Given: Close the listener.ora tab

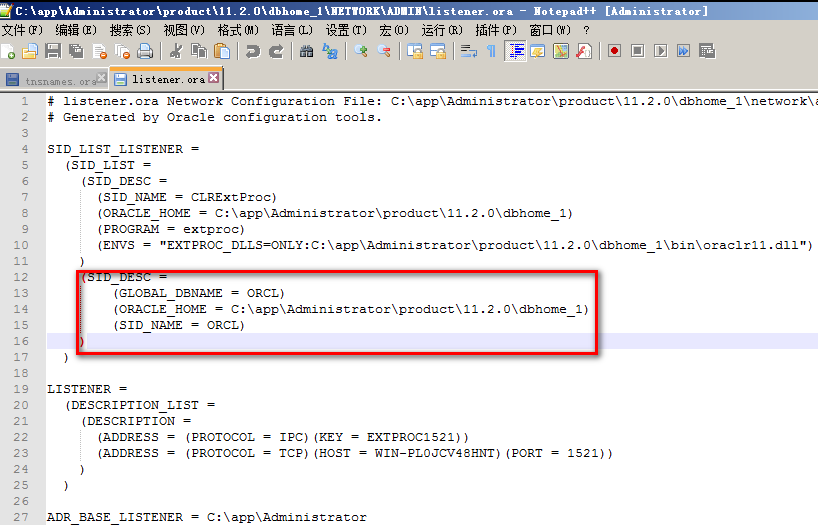Looking at the screenshot, I should 213,78.
